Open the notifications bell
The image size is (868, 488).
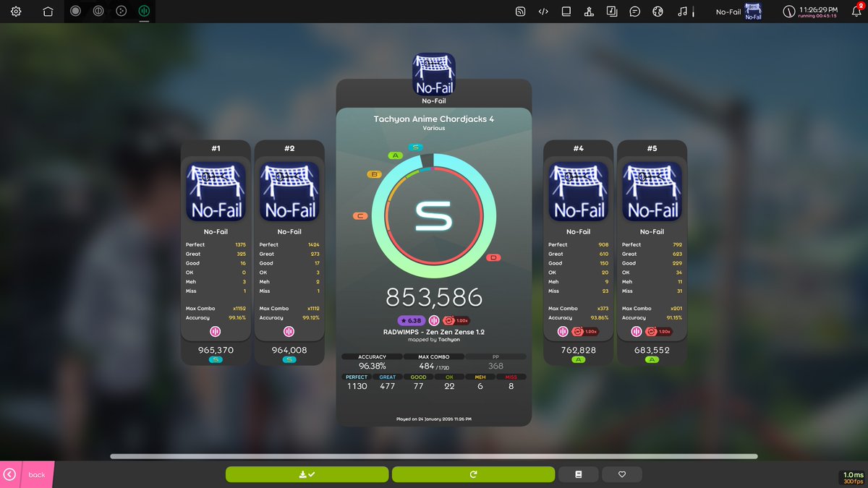(857, 12)
